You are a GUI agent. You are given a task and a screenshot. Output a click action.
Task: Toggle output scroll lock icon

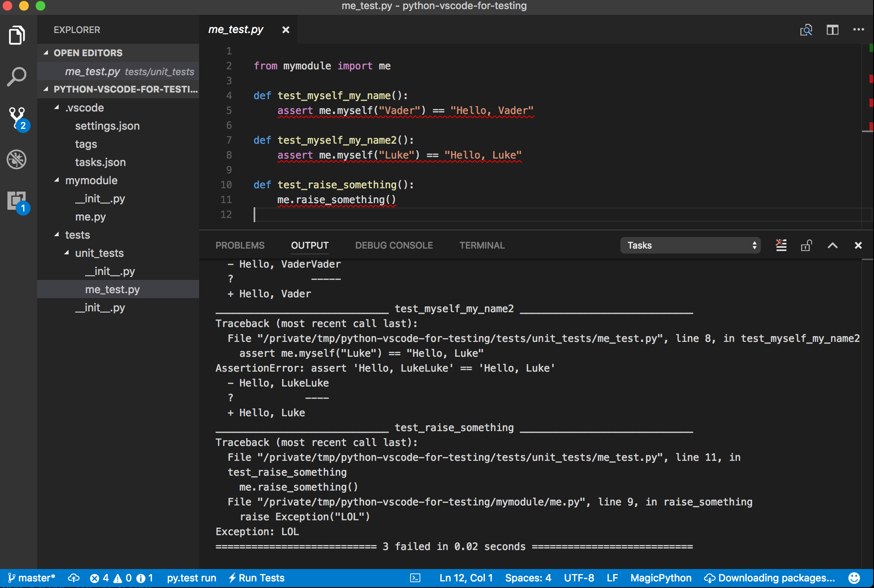pos(806,245)
